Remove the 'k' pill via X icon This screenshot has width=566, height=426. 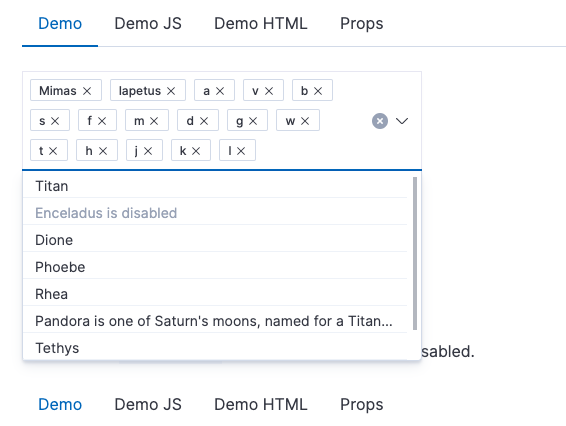[x=196, y=151]
